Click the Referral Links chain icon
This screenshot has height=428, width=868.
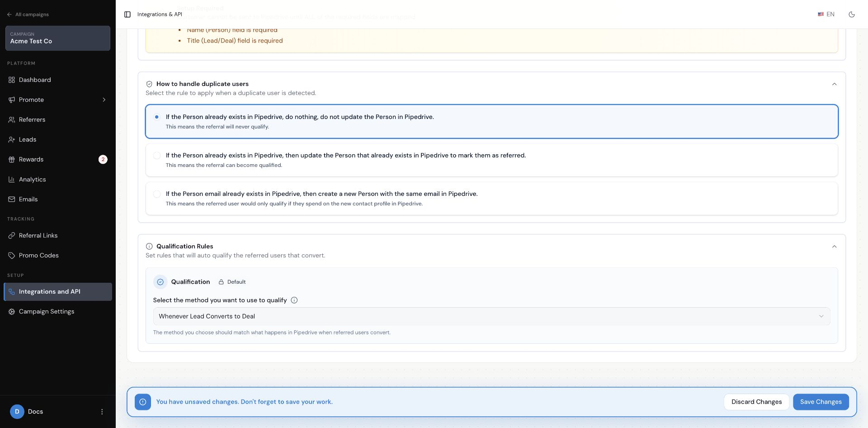click(12, 236)
